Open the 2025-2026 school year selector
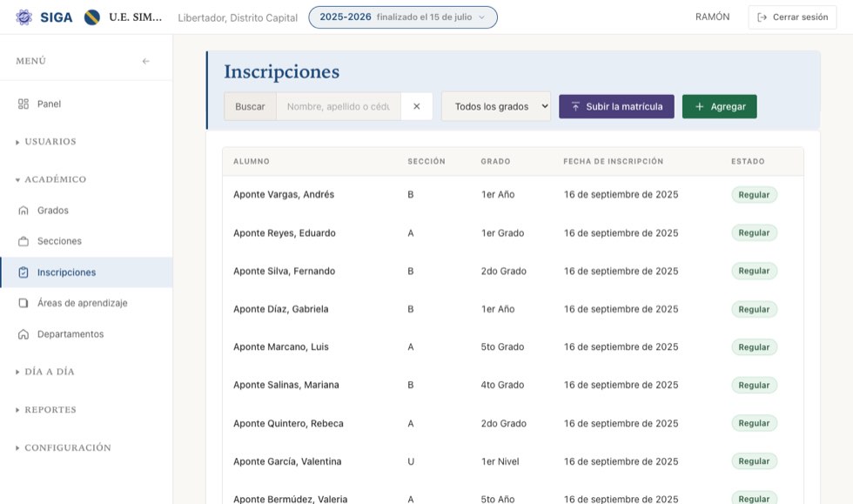 click(x=402, y=17)
